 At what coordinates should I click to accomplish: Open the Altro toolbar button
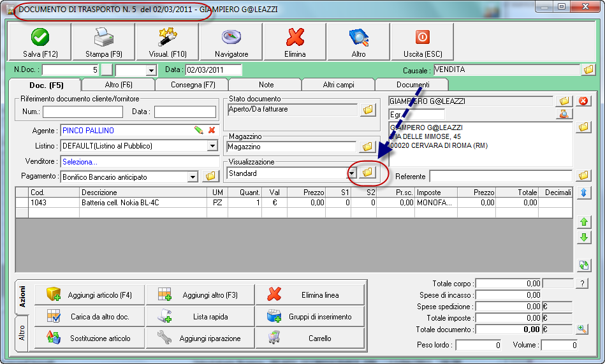358,41
